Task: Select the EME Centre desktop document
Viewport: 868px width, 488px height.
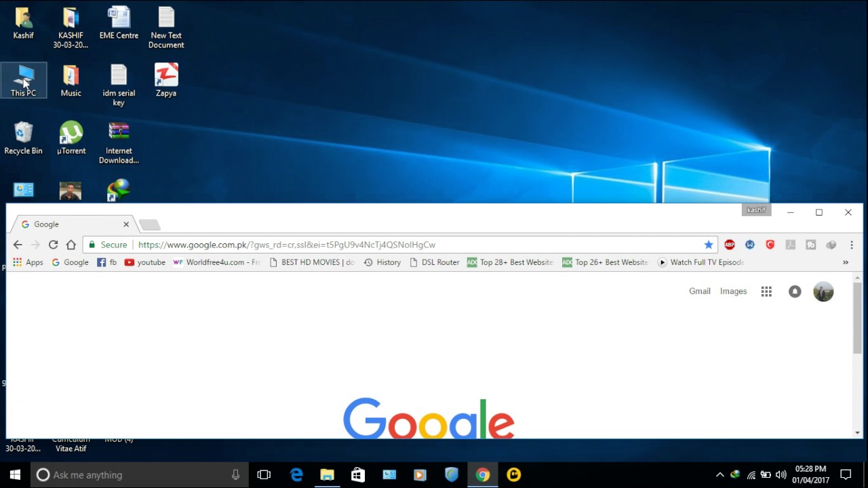Action: point(119,24)
